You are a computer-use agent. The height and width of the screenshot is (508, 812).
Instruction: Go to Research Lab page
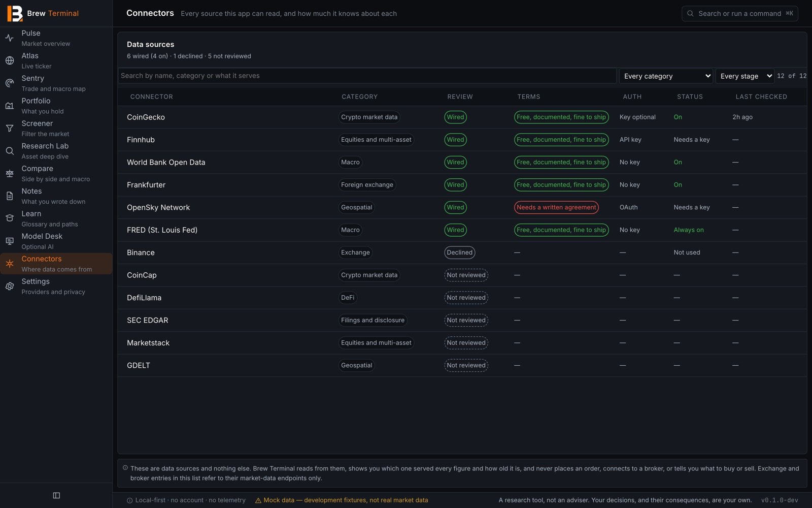tap(56, 151)
